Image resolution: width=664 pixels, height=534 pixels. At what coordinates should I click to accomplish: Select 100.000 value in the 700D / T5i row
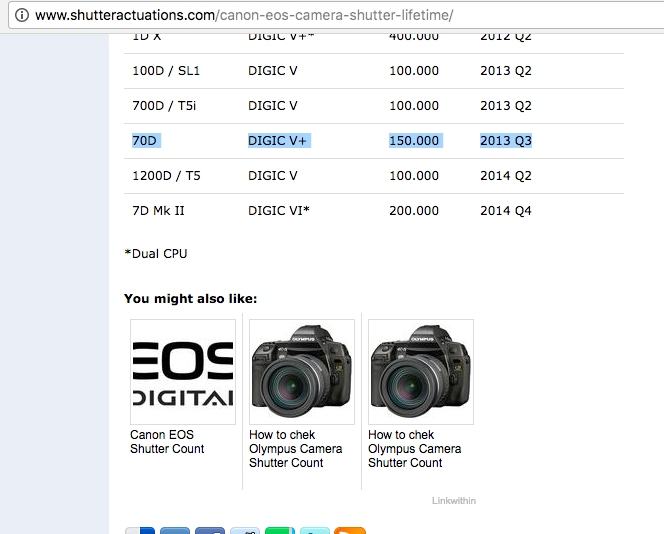click(414, 106)
